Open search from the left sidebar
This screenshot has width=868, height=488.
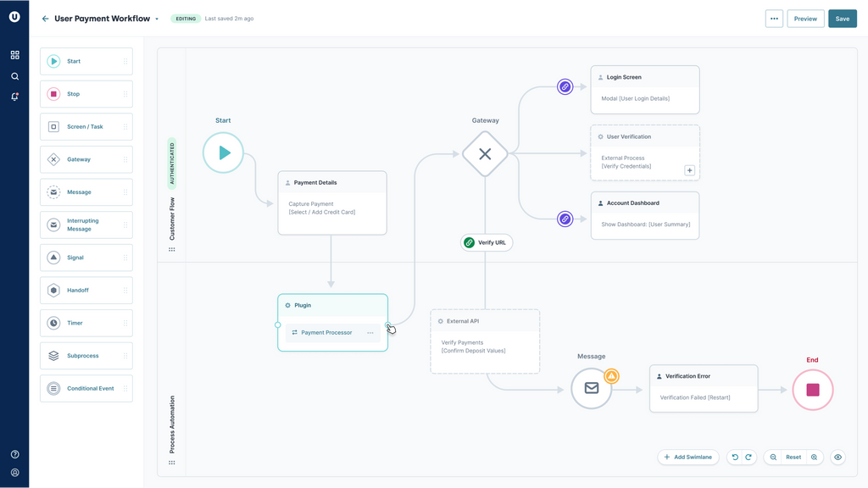pos(14,76)
